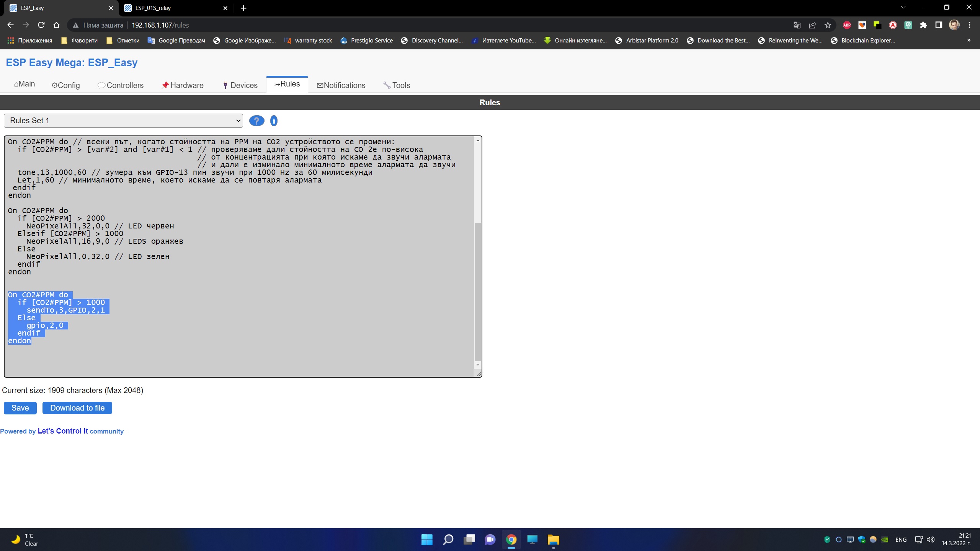
Task: Click the not-secure warning icon in address bar
Action: pyautogui.click(x=76, y=25)
